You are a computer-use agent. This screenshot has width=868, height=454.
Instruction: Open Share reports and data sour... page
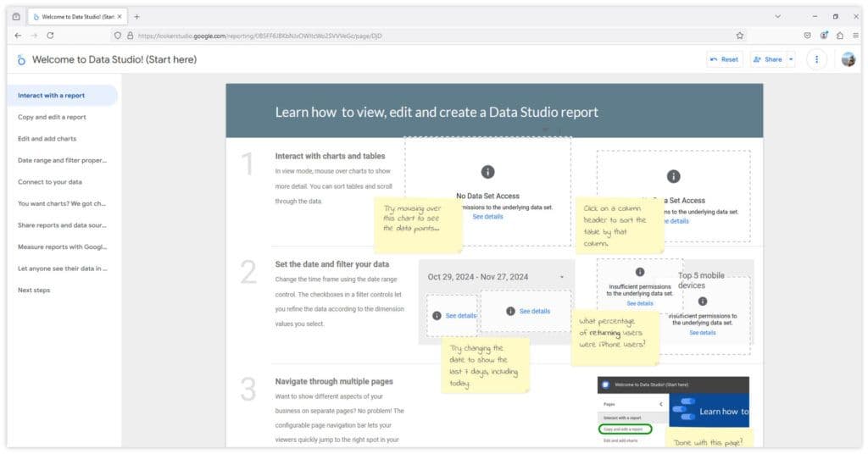point(62,225)
